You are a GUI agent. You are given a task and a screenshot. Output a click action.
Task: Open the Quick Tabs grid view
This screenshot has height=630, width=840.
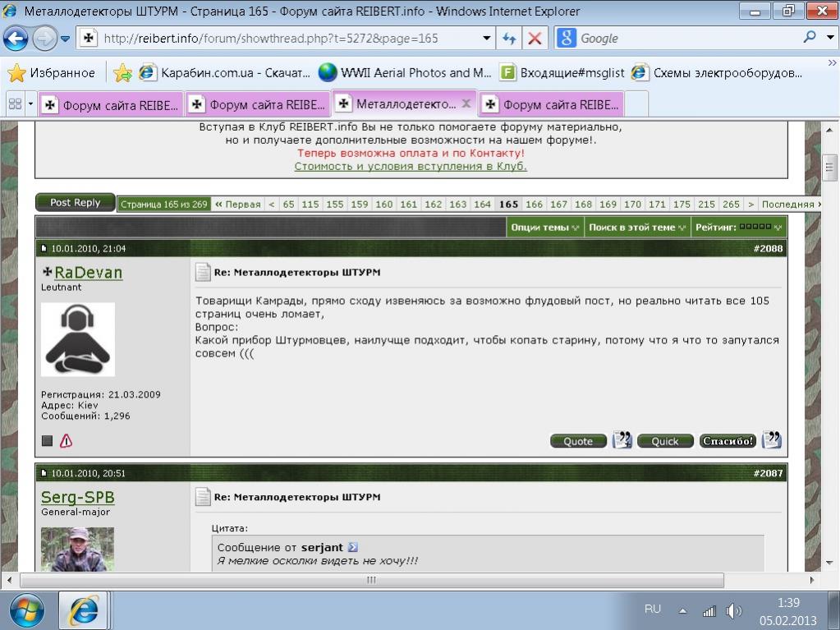point(15,104)
